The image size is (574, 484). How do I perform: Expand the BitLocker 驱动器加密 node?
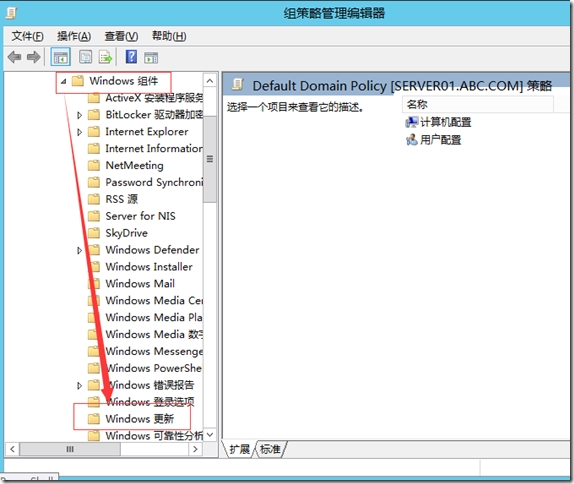(79, 115)
